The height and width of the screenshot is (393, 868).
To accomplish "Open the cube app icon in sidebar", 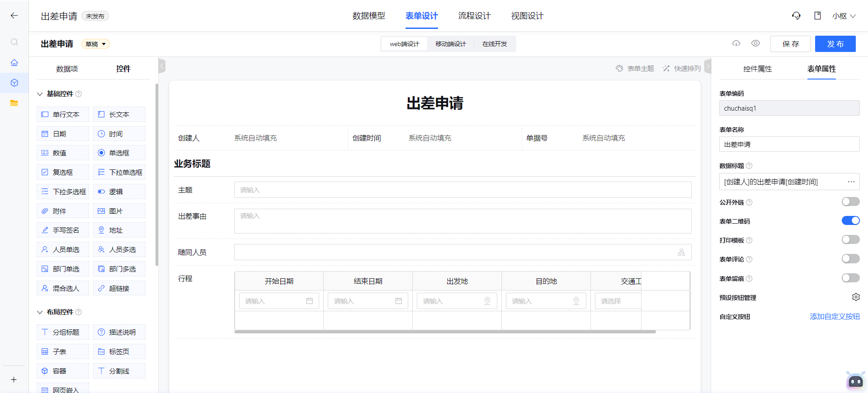I will [x=14, y=83].
